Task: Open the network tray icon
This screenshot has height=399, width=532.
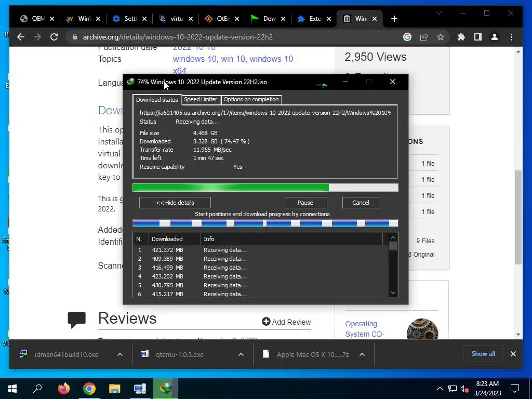Action: 453,389
